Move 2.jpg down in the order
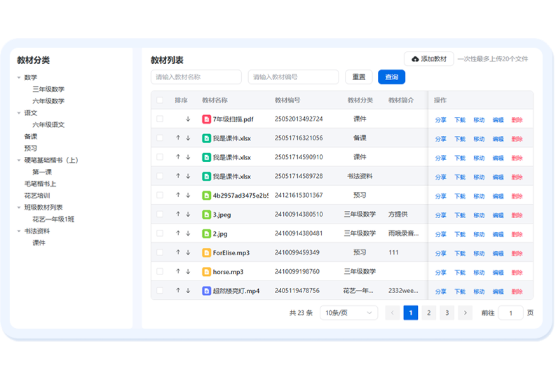The image size is (555, 380). 188,233
